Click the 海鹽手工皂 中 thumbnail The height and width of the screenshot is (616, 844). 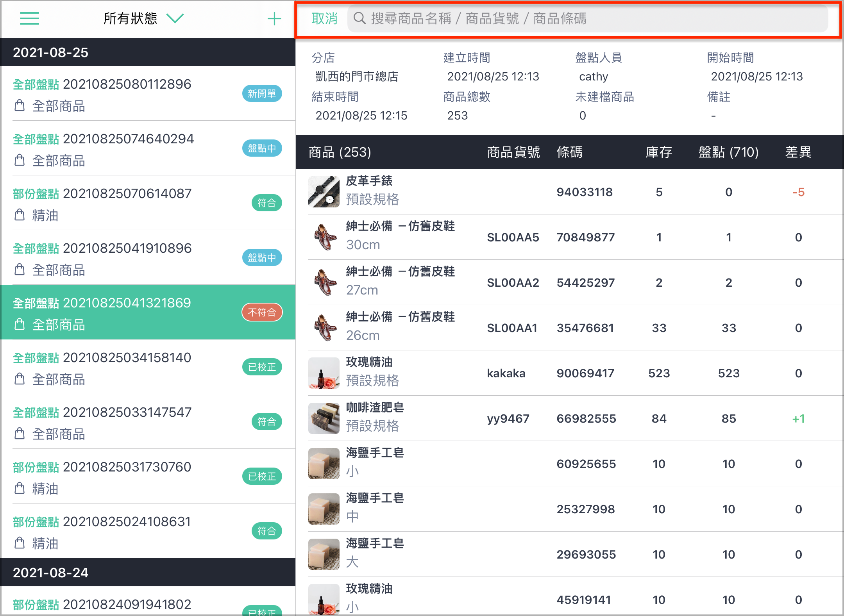324,509
